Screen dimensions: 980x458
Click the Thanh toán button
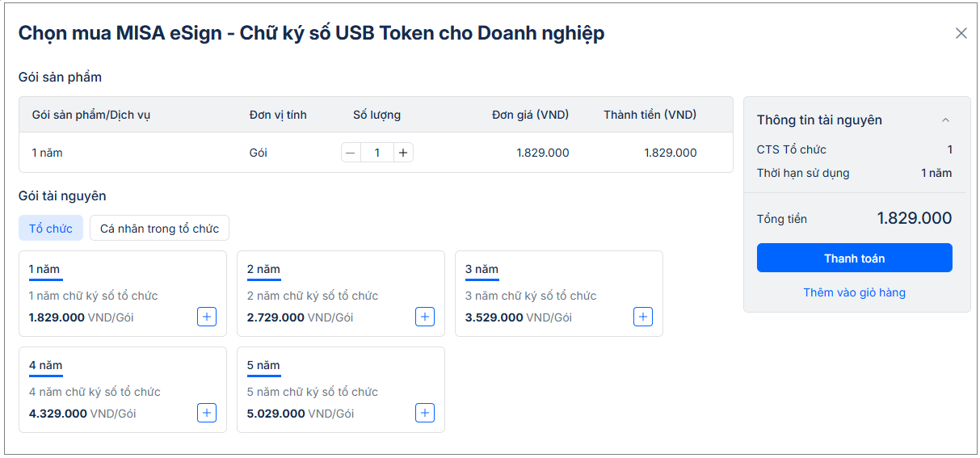tap(854, 258)
